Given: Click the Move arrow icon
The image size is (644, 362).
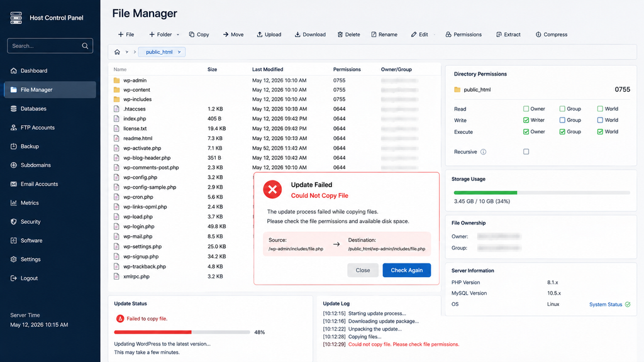Looking at the screenshot, I should [226, 35].
